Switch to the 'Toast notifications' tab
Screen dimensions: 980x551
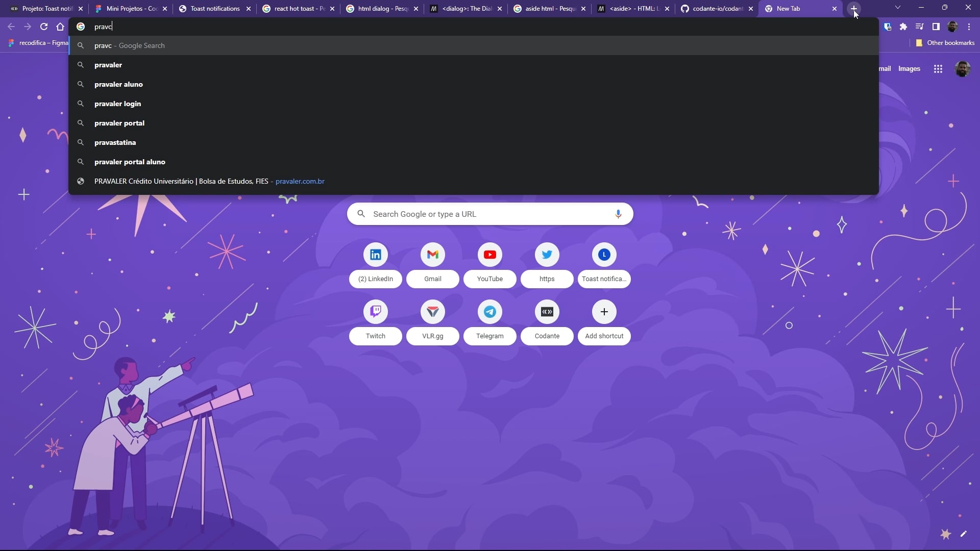point(214,9)
